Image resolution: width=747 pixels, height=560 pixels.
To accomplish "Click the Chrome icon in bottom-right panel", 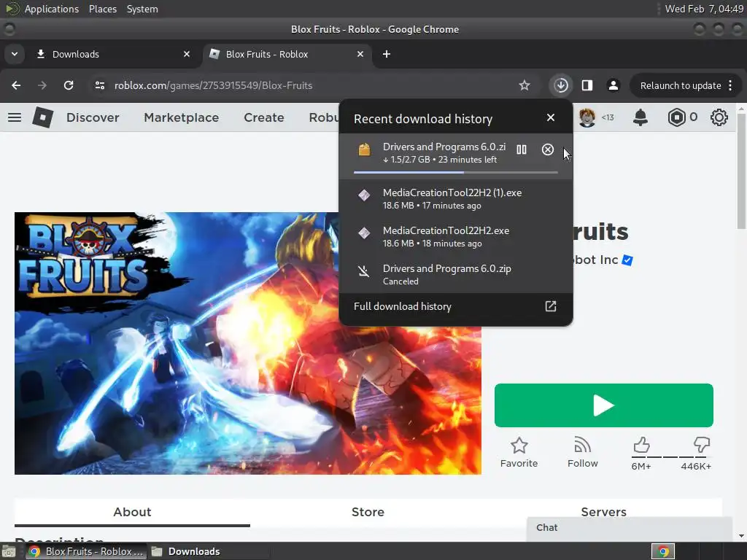I will pos(662,551).
